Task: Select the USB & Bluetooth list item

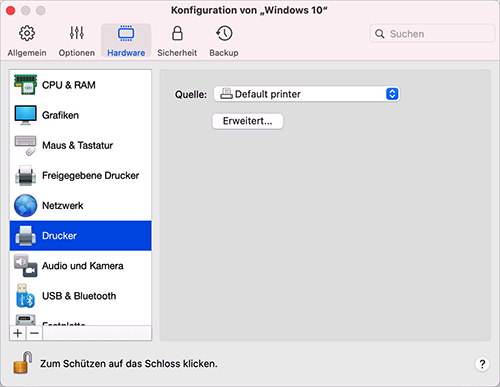Action: tap(81, 296)
